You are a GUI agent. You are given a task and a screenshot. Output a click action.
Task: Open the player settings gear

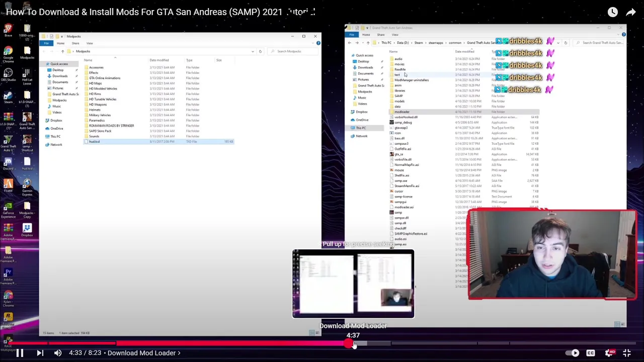click(x=609, y=353)
